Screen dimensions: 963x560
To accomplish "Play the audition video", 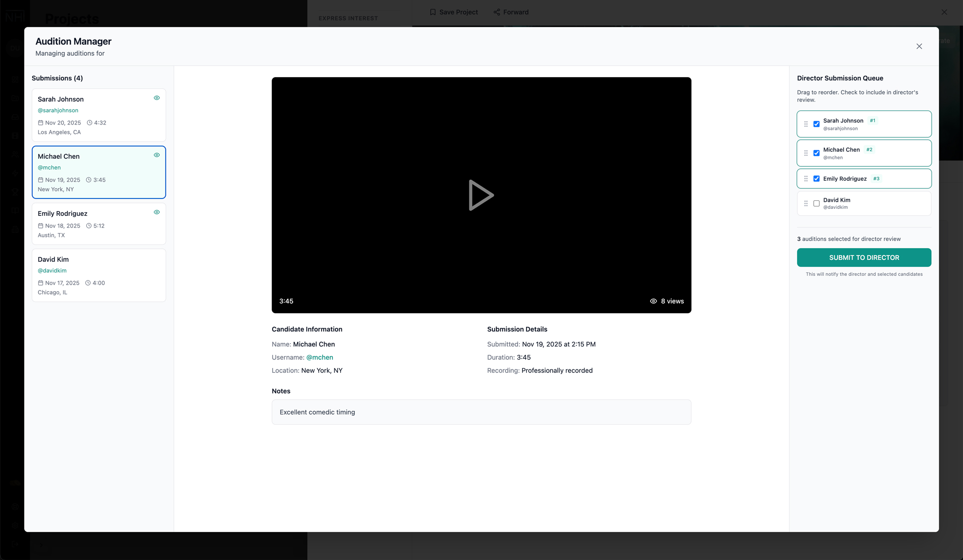I will [481, 195].
